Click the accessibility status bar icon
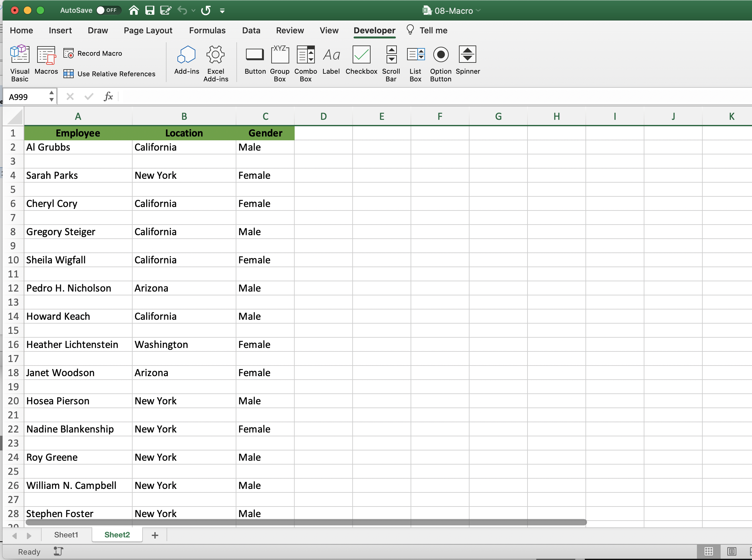 click(58, 551)
